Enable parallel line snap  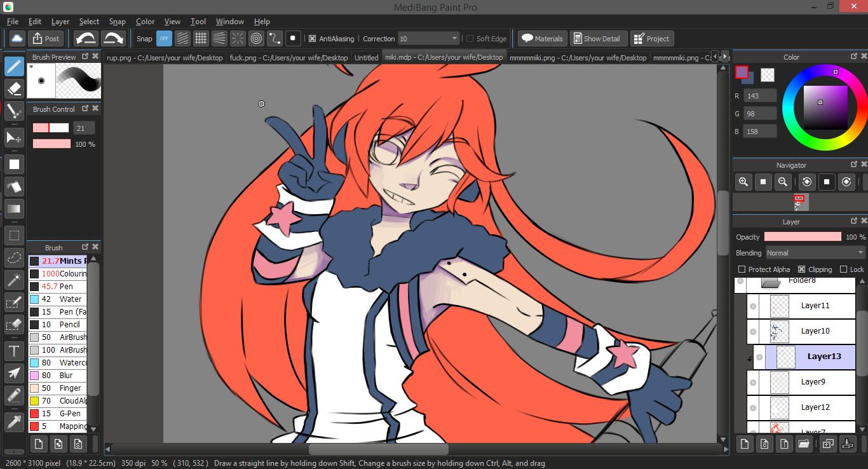click(182, 38)
